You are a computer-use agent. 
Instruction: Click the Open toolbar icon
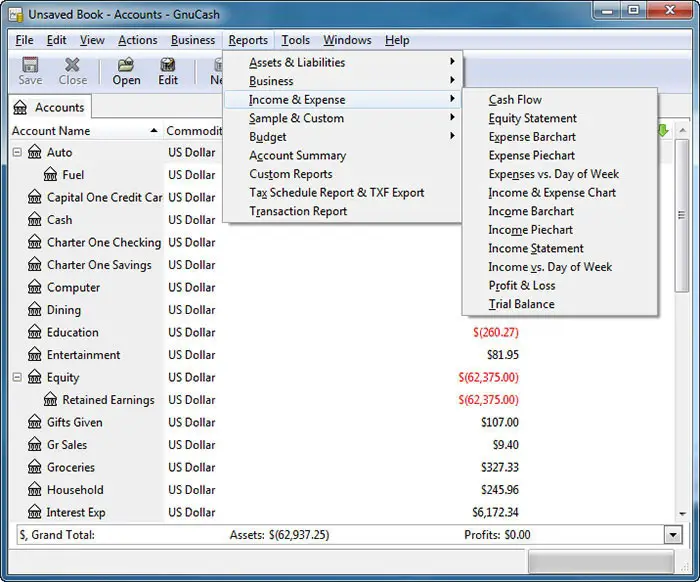tap(126, 65)
